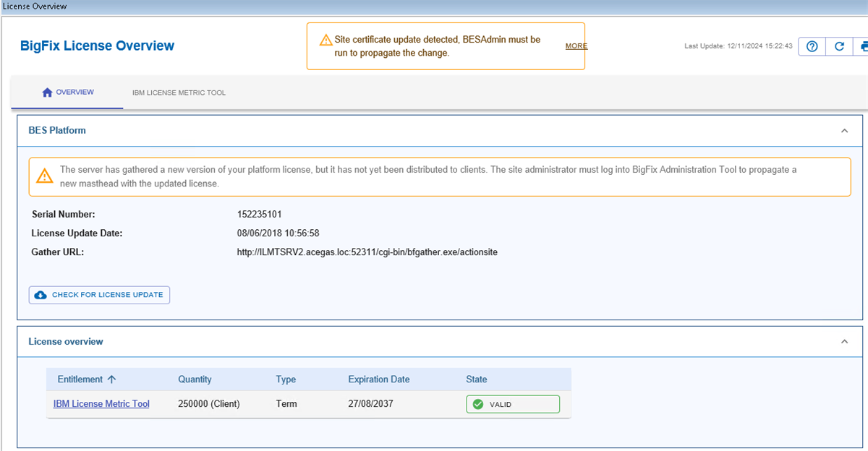The height and width of the screenshot is (451, 868).
Task: Click the Quantity column header
Action: 195,379
